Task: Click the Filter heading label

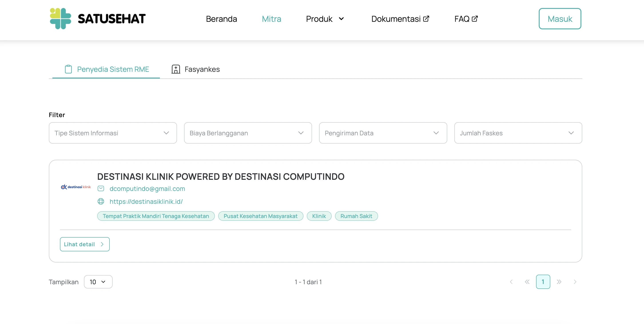Action: [57, 115]
